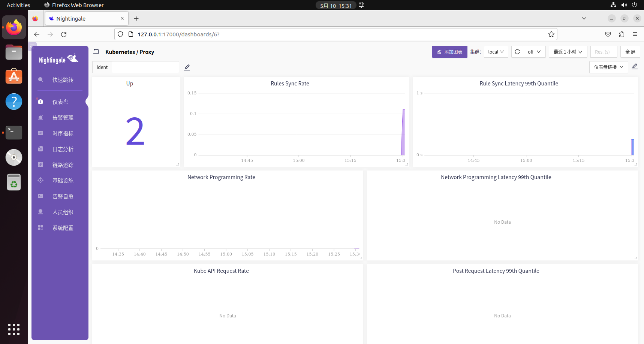Click the pencil icon beside 仪表盘链接 dropdown
This screenshot has width=644, height=344.
pyautogui.click(x=635, y=66)
